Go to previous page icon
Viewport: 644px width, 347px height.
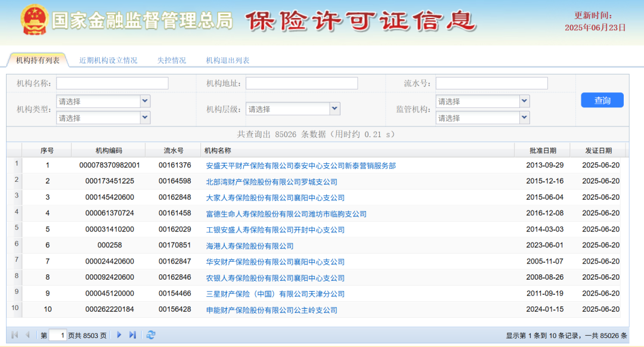point(27,335)
